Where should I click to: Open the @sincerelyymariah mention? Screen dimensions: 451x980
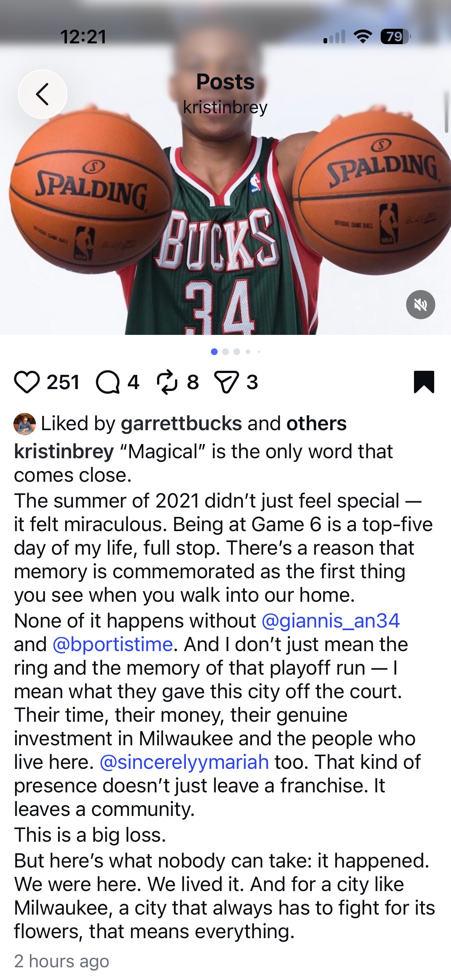[x=184, y=762]
